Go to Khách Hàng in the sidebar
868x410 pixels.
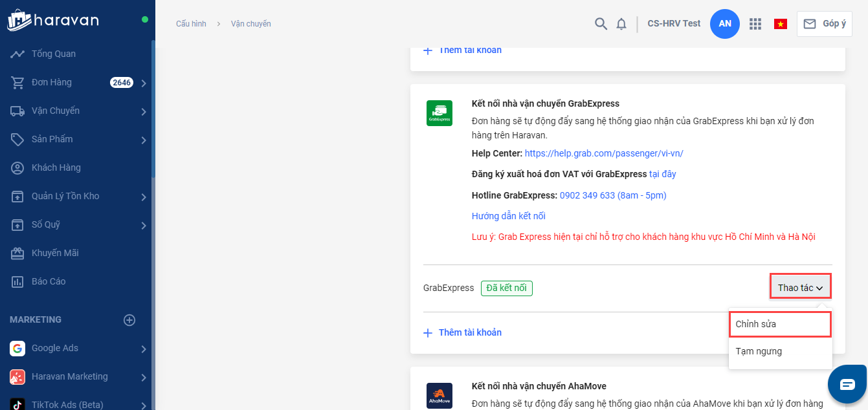tap(56, 167)
